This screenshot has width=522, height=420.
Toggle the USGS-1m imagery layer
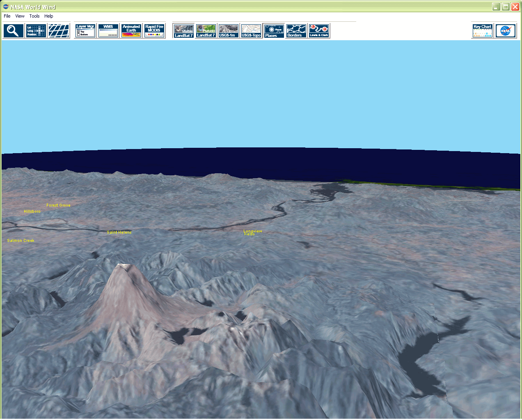point(228,31)
